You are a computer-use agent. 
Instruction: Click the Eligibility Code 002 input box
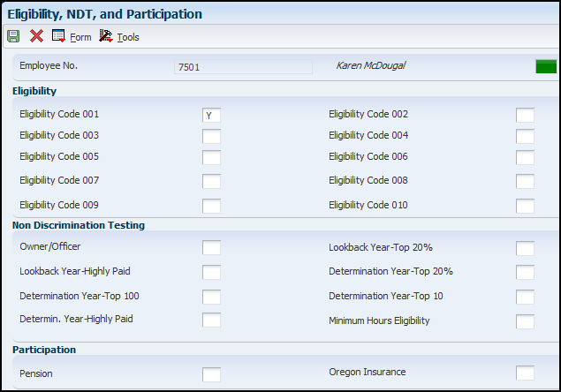coord(525,115)
